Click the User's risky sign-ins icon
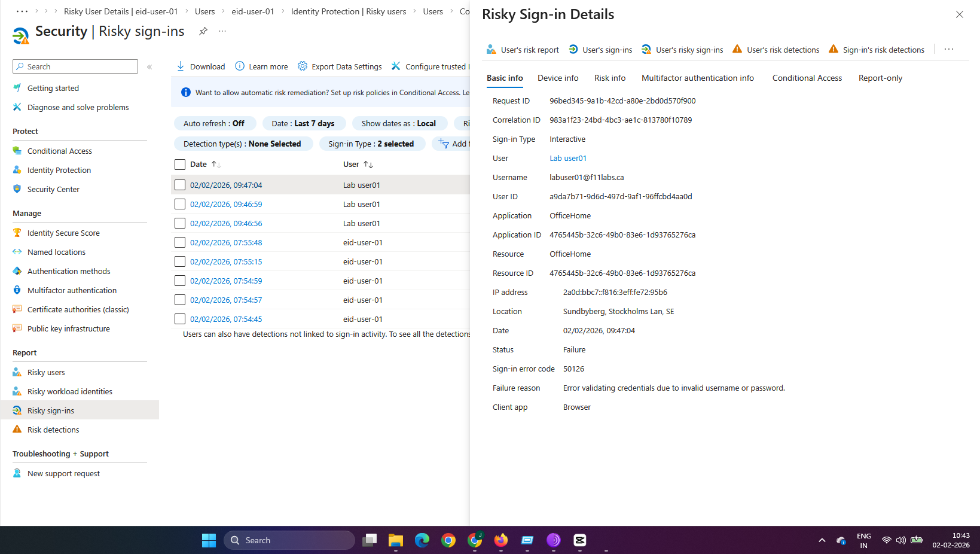The width and height of the screenshot is (980, 554). [x=646, y=50]
